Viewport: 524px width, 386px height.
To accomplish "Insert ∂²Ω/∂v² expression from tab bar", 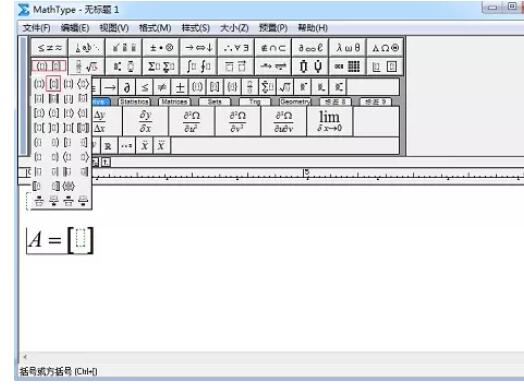I will tap(238, 121).
